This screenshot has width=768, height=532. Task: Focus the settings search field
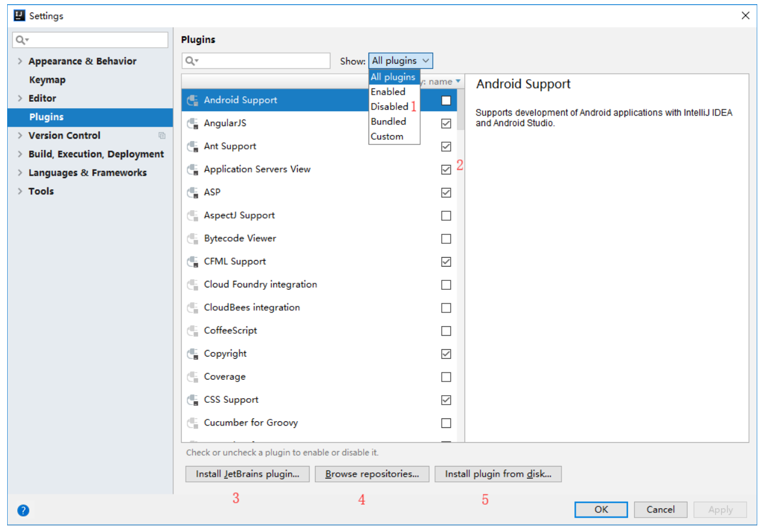click(90, 40)
